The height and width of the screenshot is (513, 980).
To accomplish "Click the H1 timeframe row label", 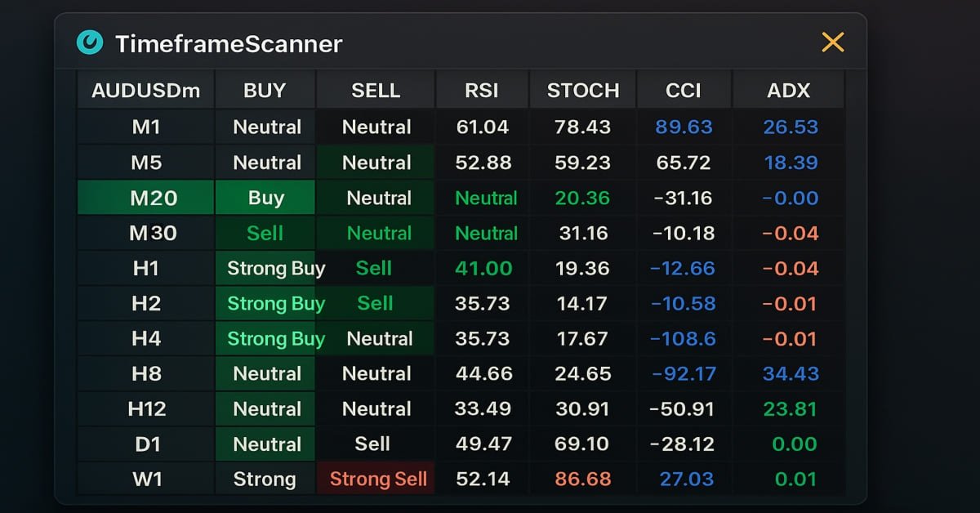I will click(x=145, y=267).
